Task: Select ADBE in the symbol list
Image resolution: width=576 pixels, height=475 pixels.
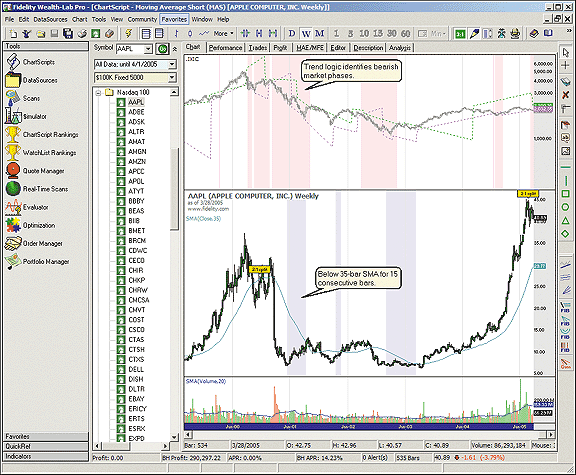Action: pos(136,112)
